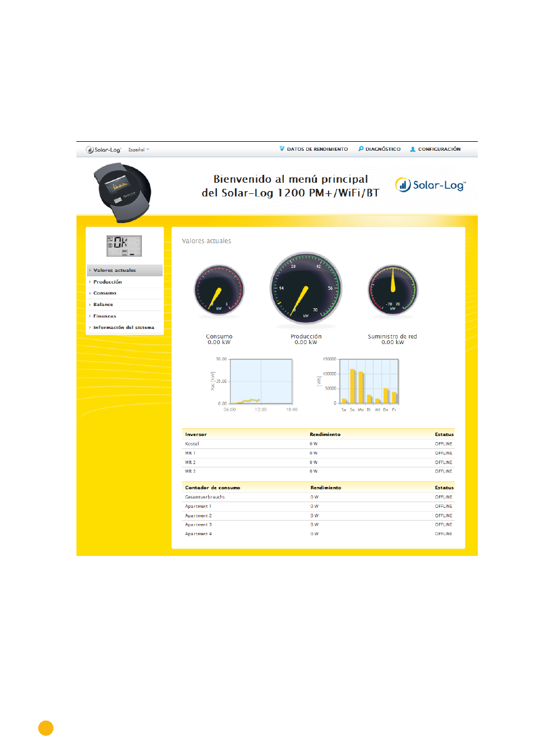Click the Solar-Log brand logo on right
Screen dimensions: 535x756
pos(430,185)
